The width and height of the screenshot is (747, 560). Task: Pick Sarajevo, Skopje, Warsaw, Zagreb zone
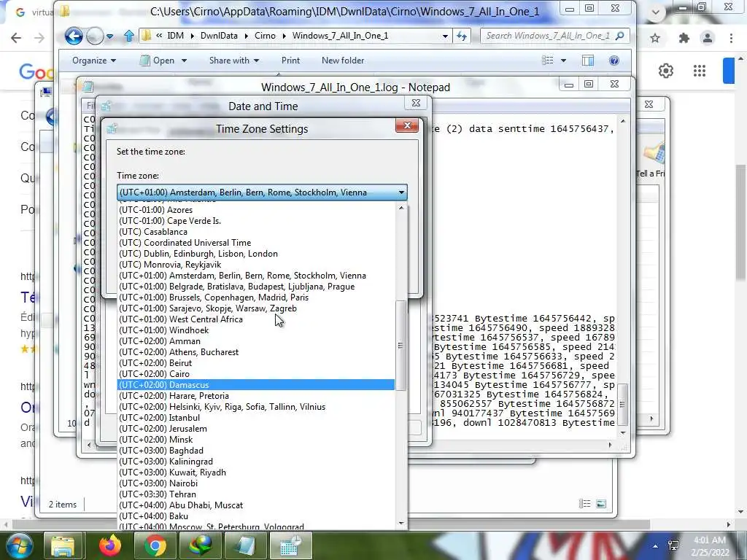256,308
